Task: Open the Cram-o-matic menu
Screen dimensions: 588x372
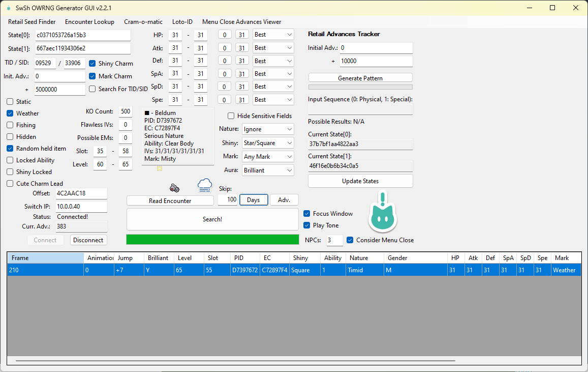Action: coord(143,22)
